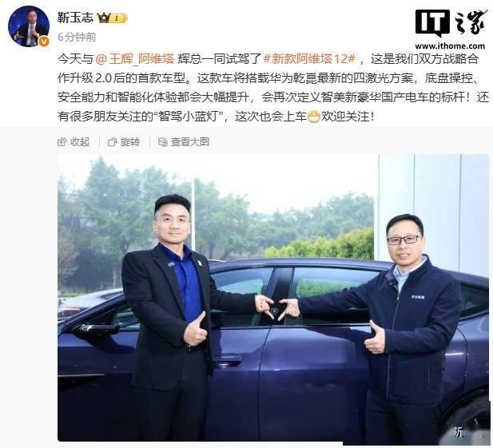The width and height of the screenshot is (493, 448).
Task: Click the picture icon beside 查看大图
Action: 162,142
